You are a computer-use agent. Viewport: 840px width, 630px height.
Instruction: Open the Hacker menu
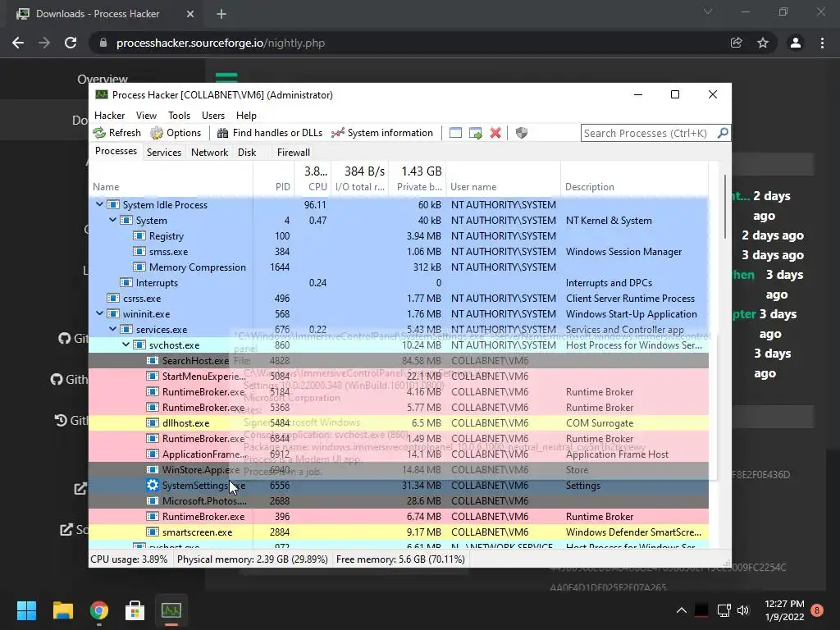coord(109,115)
